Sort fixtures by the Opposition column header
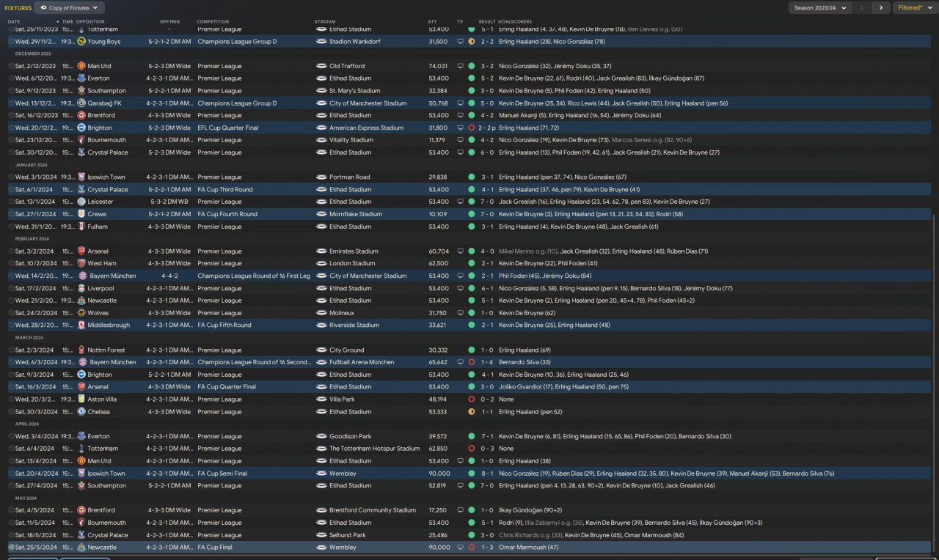Screen dimensions: 939x560 pyautogui.click(x=90, y=22)
